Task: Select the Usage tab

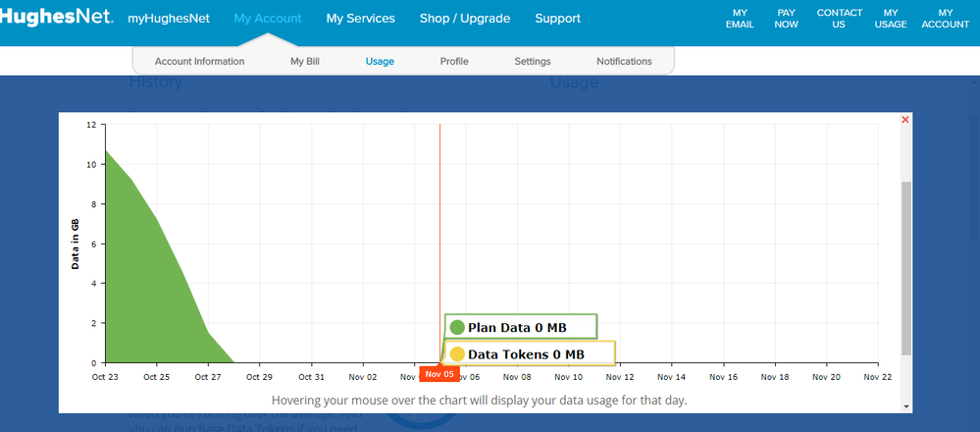Action: [380, 61]
